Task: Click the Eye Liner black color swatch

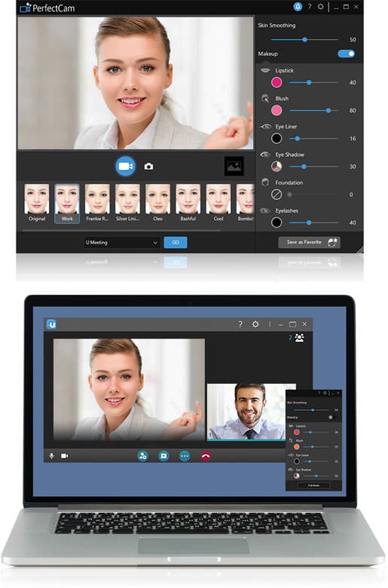Action: 276,139
